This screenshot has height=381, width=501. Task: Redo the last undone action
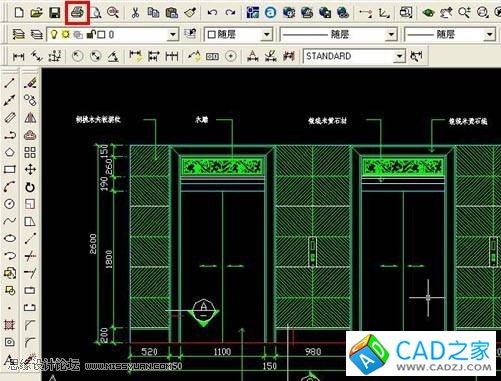tap(230, 13)
